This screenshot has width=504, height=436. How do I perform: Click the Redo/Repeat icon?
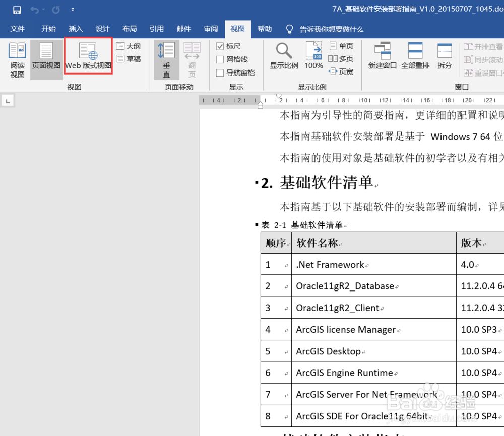(56, 10)
